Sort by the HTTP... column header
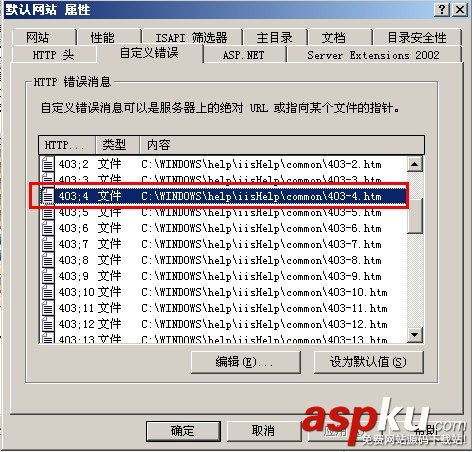The height and width of the screenshot is (452, 472). click(67, 145)
